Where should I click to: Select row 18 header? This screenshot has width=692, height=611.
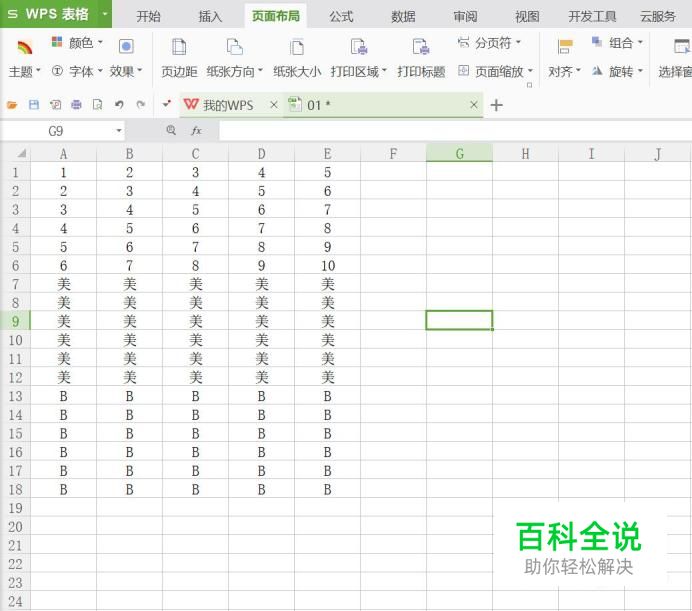15,489
